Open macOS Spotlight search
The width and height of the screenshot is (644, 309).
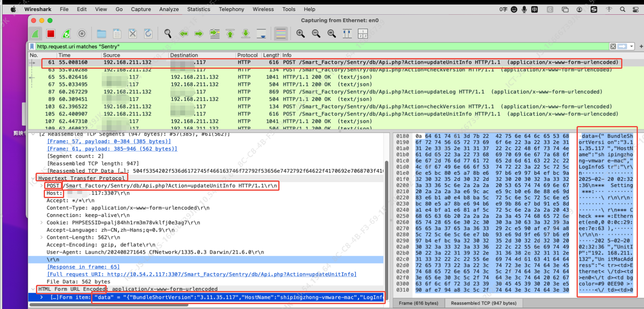[x=622, y=9]
